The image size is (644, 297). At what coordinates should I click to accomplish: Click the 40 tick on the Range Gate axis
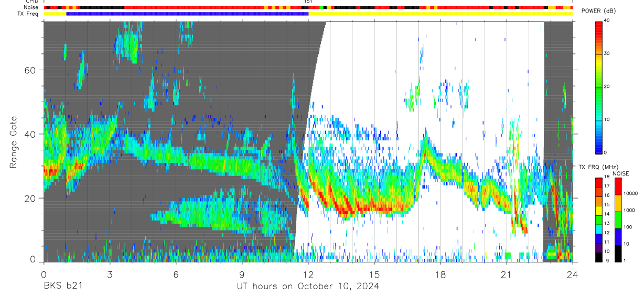pos(30,134)
